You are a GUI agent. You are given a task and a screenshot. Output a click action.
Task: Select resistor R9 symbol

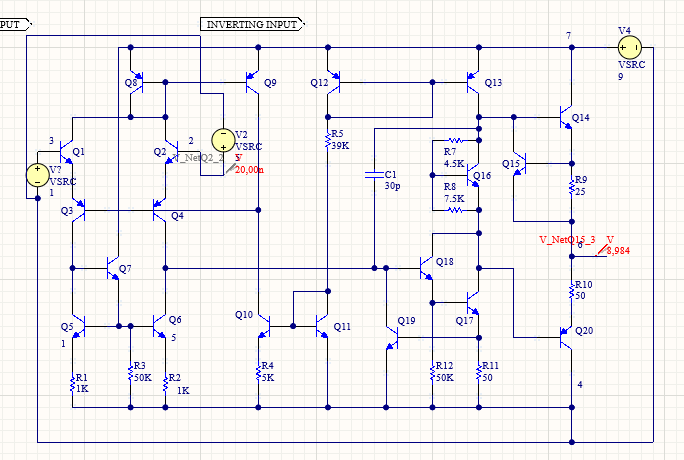[x=572, y=187]
